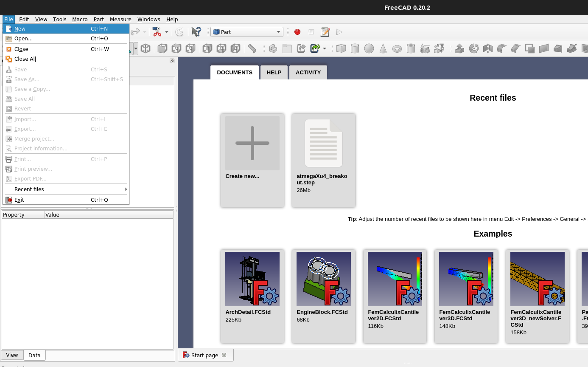Open dropdown arrow left of isometric icon
Image resolution: width=588 pixels, height=367 pixels.
coord(136,48)
